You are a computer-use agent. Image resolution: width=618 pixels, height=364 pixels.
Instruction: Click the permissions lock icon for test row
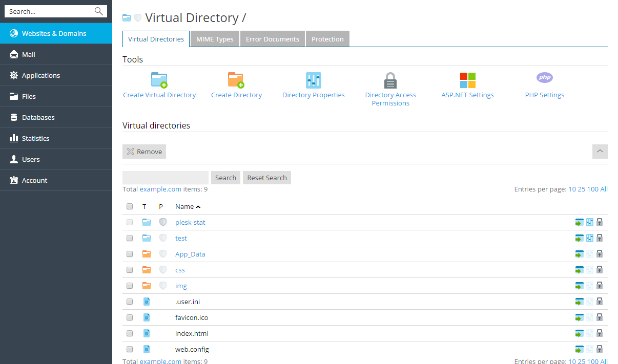coord(600,238)
